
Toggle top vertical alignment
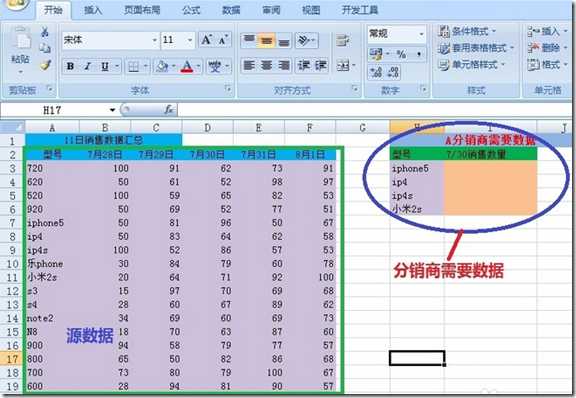tap(249, 40)
